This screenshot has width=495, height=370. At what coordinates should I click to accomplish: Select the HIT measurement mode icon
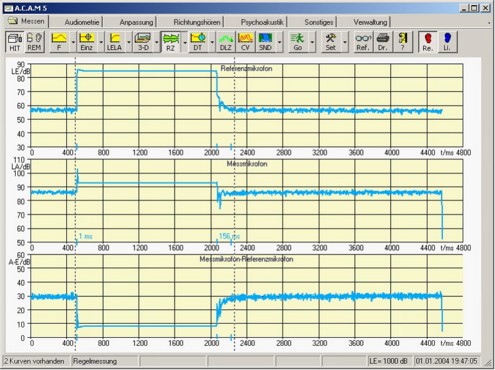pyautogui.click(x=15, y=42)
